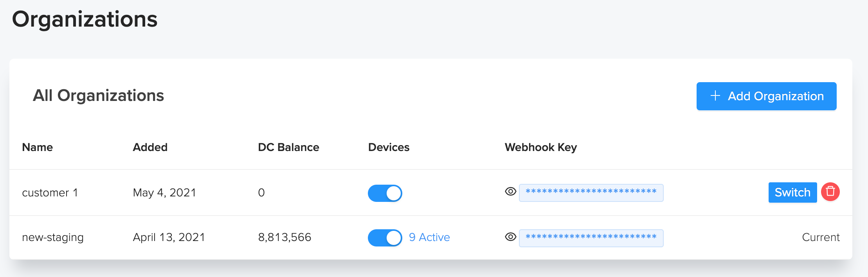
Task: Reveal the webhook key for customer 1
Action: pos(510,192)
